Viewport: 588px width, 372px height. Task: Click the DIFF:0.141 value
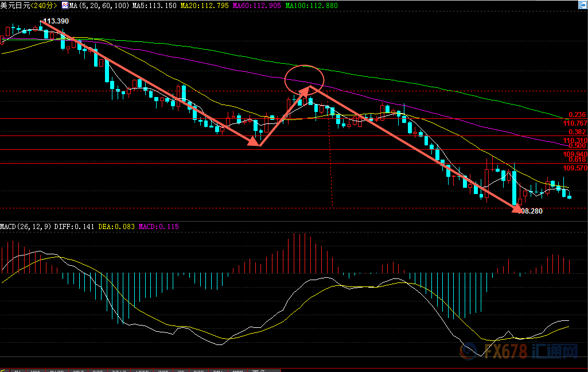(74, 227)
